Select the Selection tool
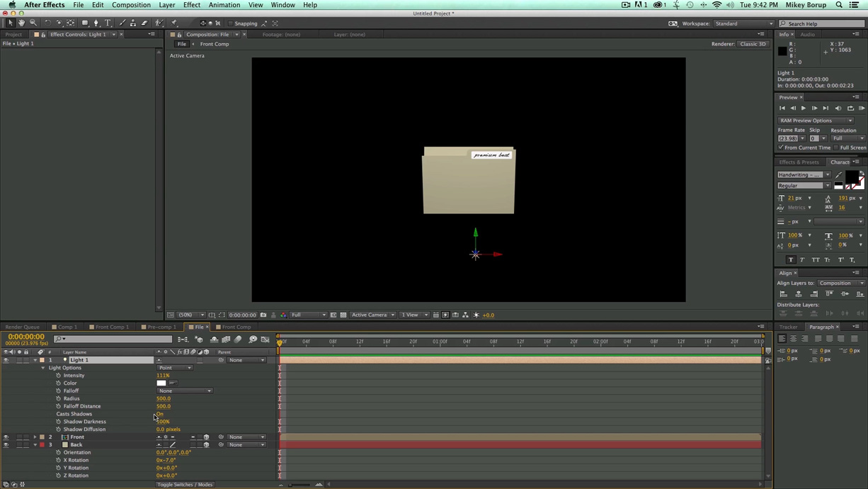 tap(10, 23)
